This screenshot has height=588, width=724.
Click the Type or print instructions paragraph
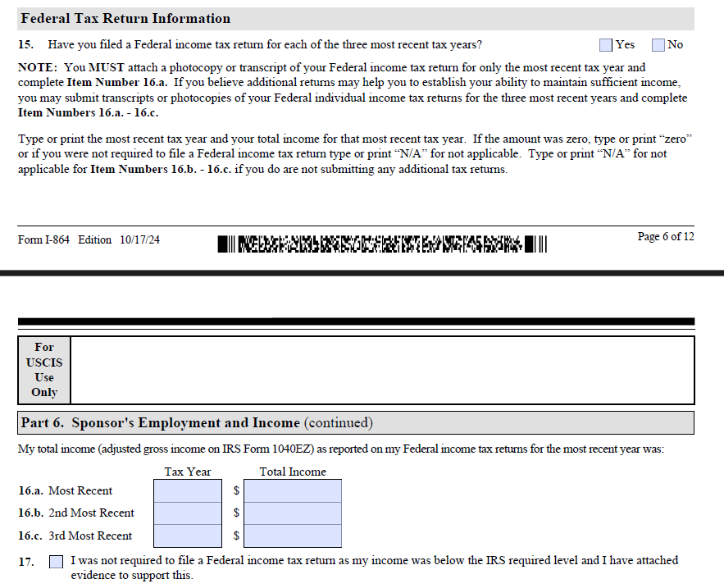click(355, 154)
